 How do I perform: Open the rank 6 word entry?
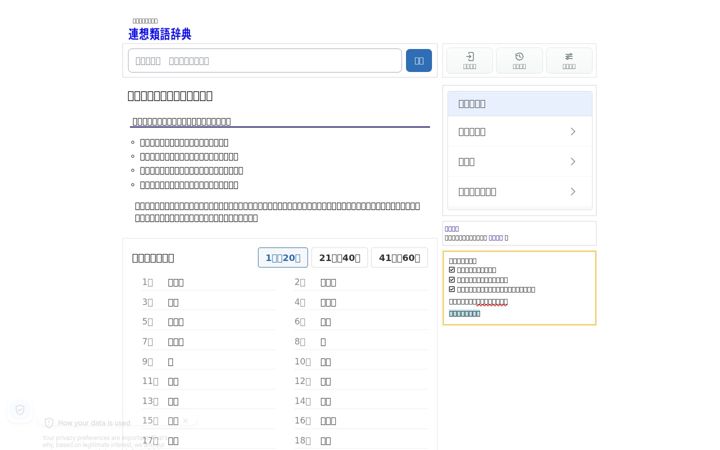[326, 322]
